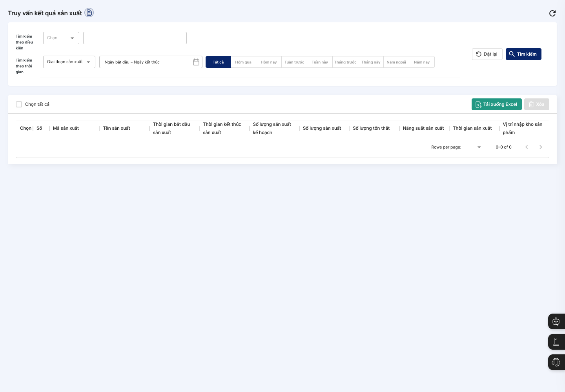This screenshot has height=392, width=565.
Task: Open the 'Giai đoạn sản xuất' dropdown
Action: coord(69,62)
